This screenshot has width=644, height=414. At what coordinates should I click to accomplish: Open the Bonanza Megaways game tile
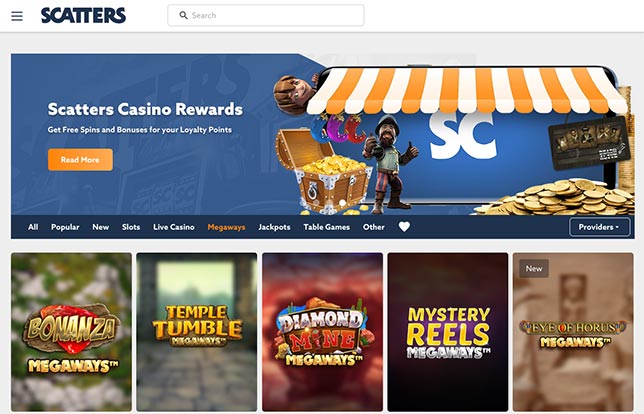71,332
